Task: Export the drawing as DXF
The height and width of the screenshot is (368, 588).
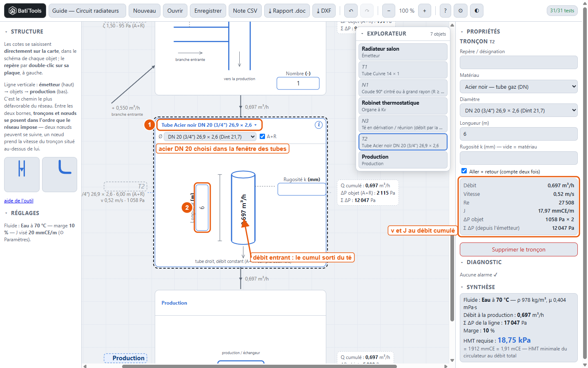Action: click(324, 11)
